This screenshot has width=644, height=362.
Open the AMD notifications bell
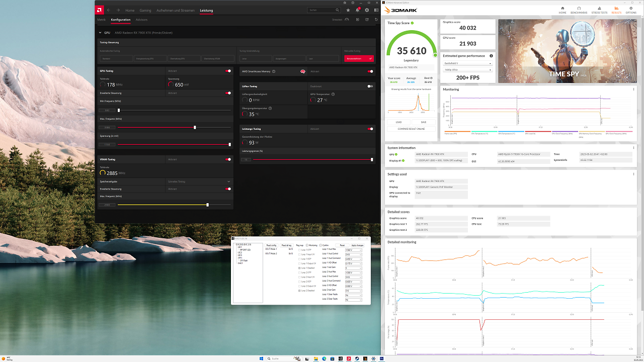(357, 10)
